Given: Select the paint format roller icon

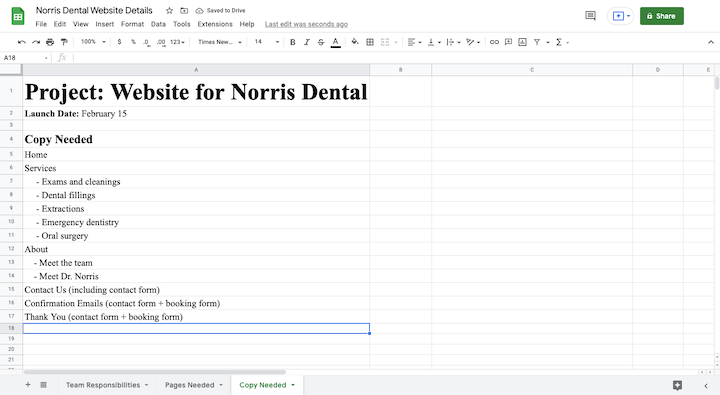Looking at the screenshot, I should [64, 42].
